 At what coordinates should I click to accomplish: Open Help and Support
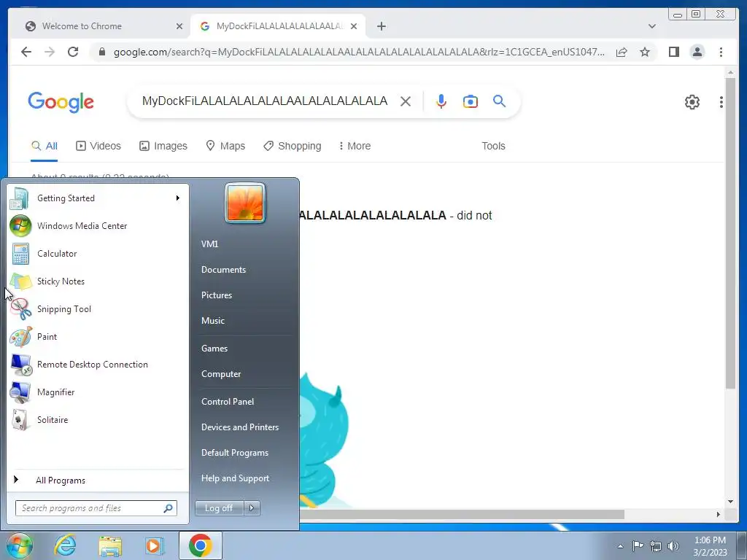coord(235,478)
